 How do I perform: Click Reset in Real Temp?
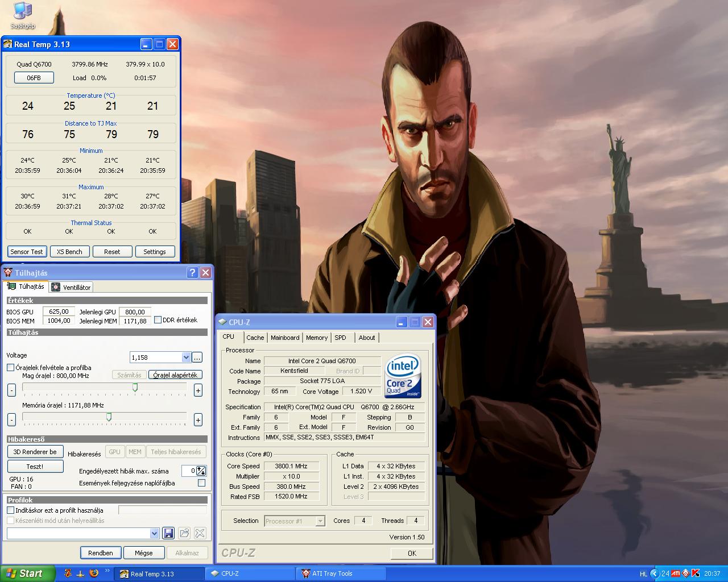(x=112, y=252)
